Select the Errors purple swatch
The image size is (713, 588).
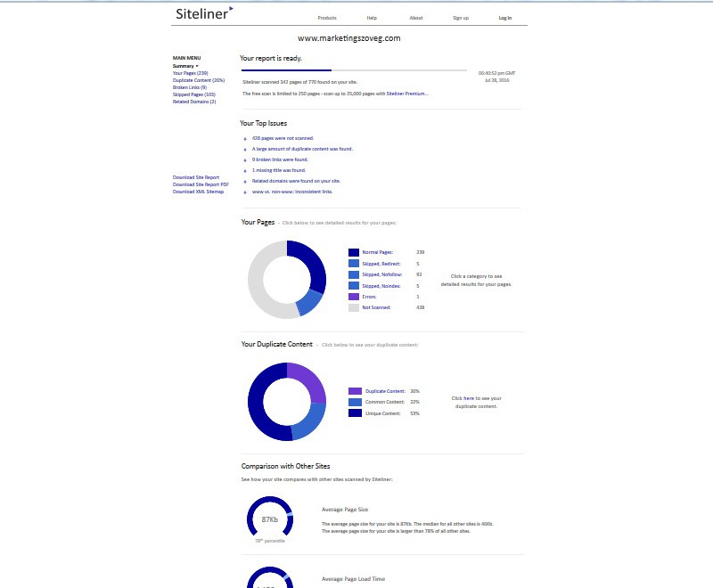click(354, 297)
